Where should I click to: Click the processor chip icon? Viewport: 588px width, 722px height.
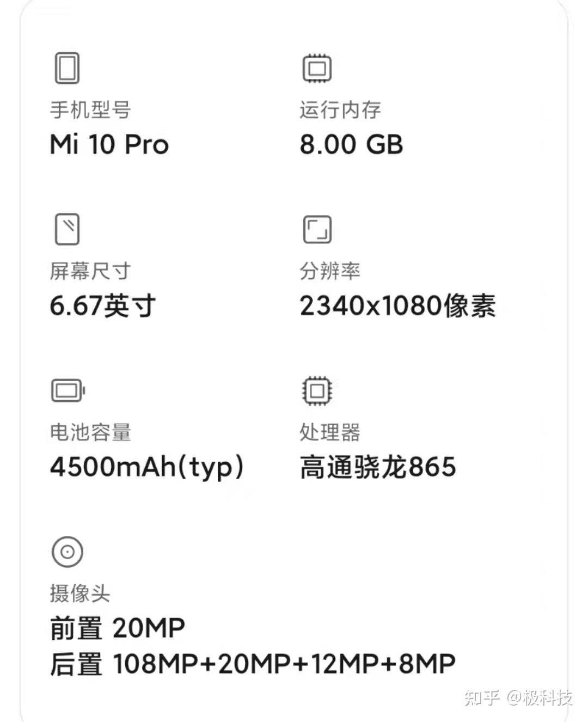pyautogui.click(x=317, y=390)
